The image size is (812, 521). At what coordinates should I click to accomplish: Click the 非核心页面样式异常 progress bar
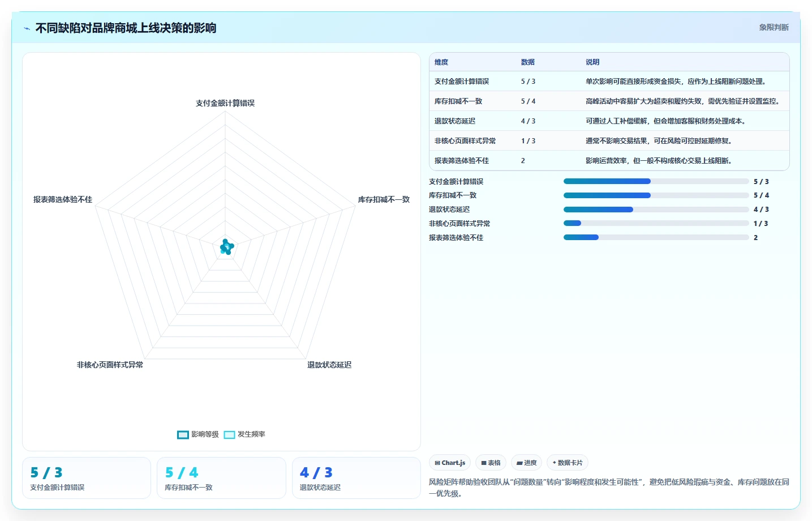(656, 223)
